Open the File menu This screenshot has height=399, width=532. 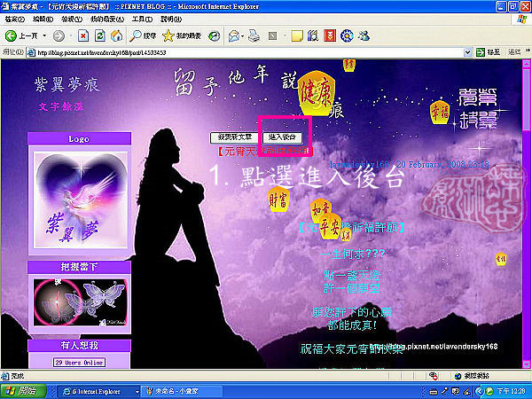pyautogui.click(x=14, y=20)
